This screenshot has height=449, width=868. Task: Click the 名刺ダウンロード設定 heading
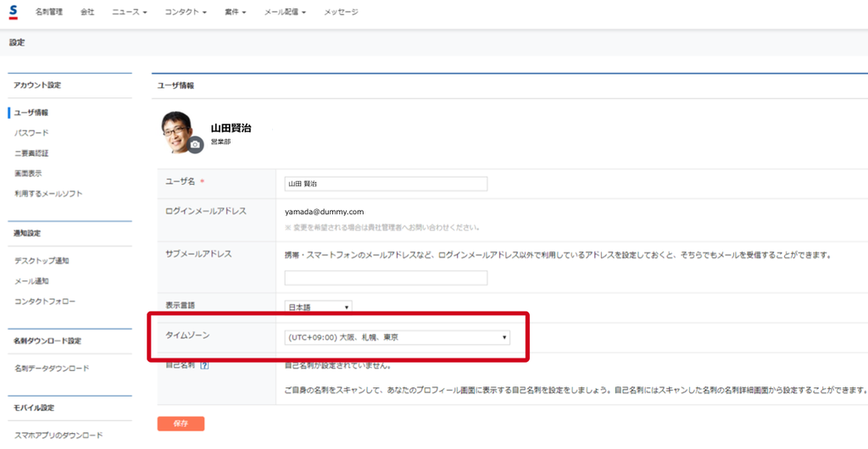(x=47, y=341)
